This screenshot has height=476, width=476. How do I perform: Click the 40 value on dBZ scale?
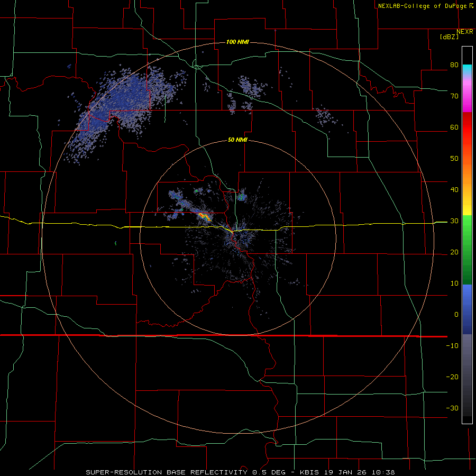454,190
